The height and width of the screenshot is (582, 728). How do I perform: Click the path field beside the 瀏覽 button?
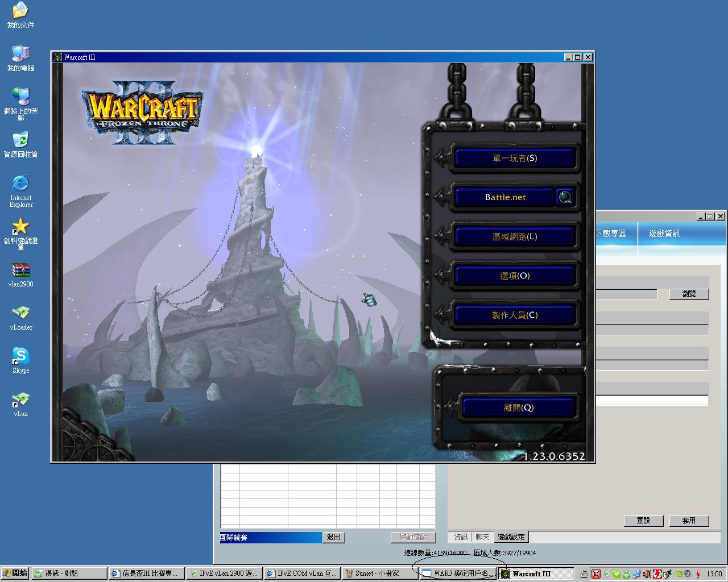click(626, 294)
